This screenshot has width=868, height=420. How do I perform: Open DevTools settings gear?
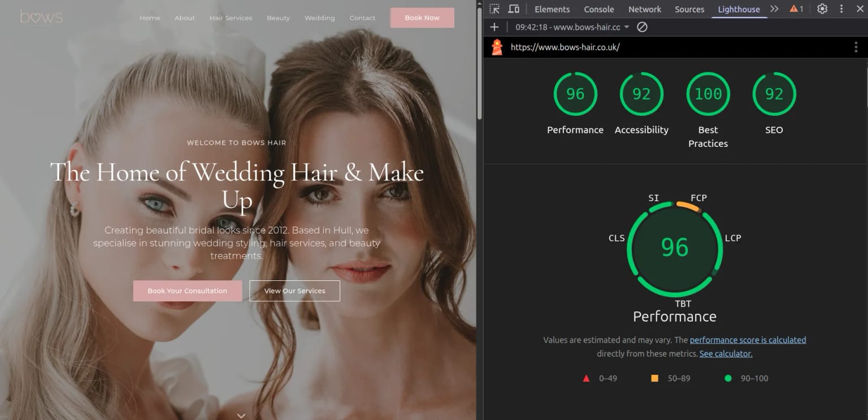(x=822, y=9)
